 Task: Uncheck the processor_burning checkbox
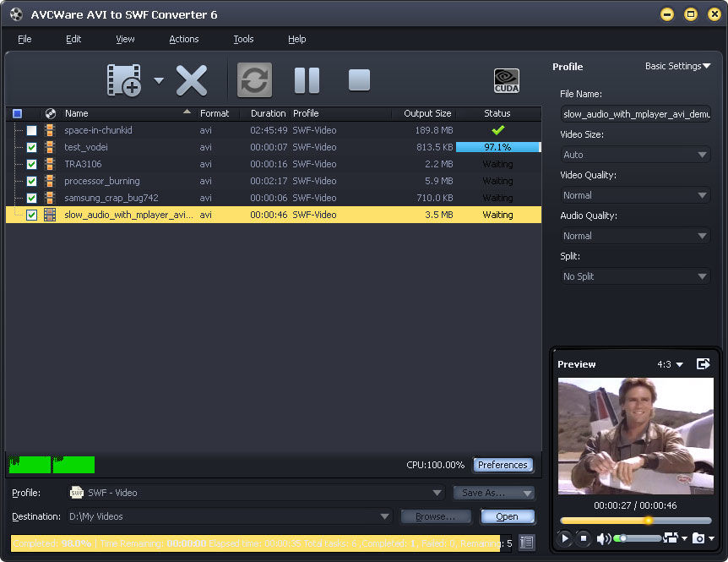pyautogui.click(x=31, y=181)
